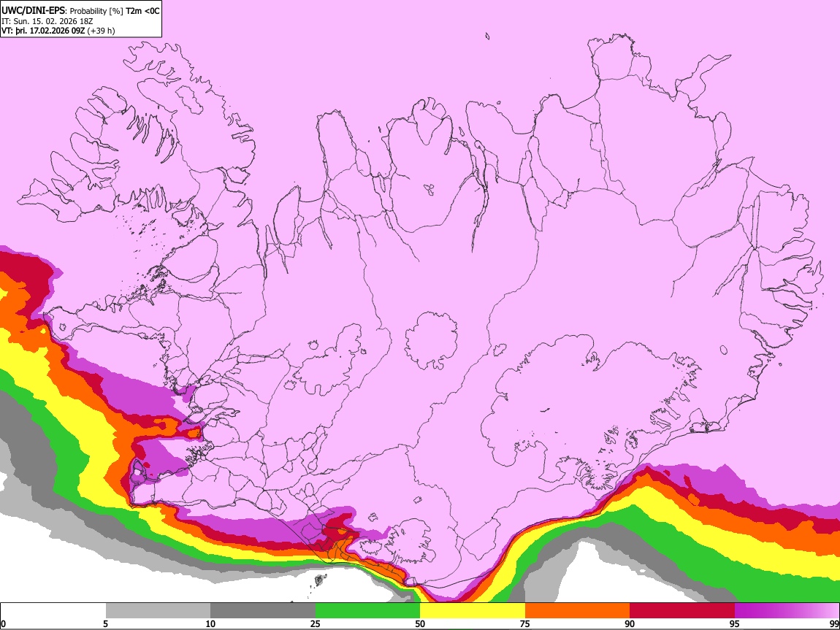The height and width of the screenshot is (630, 840).
Task: Click the 'T2m <0C' parameter label
Action: pyautogui.click(x=142, y=11)
